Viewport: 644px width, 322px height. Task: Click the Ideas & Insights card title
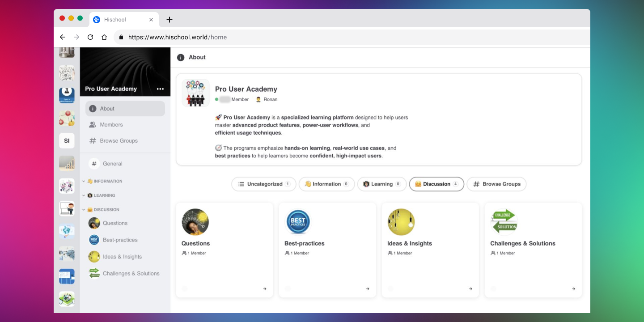coord(410,243)
